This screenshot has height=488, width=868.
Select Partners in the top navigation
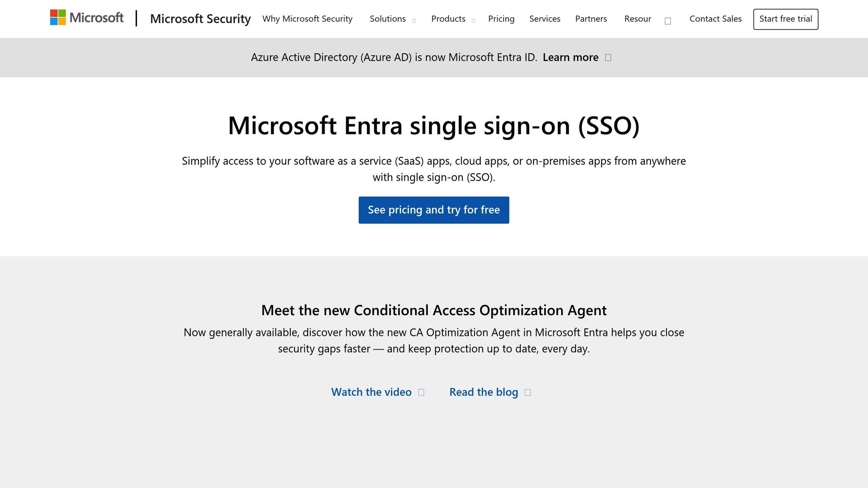tap(591, 19)
